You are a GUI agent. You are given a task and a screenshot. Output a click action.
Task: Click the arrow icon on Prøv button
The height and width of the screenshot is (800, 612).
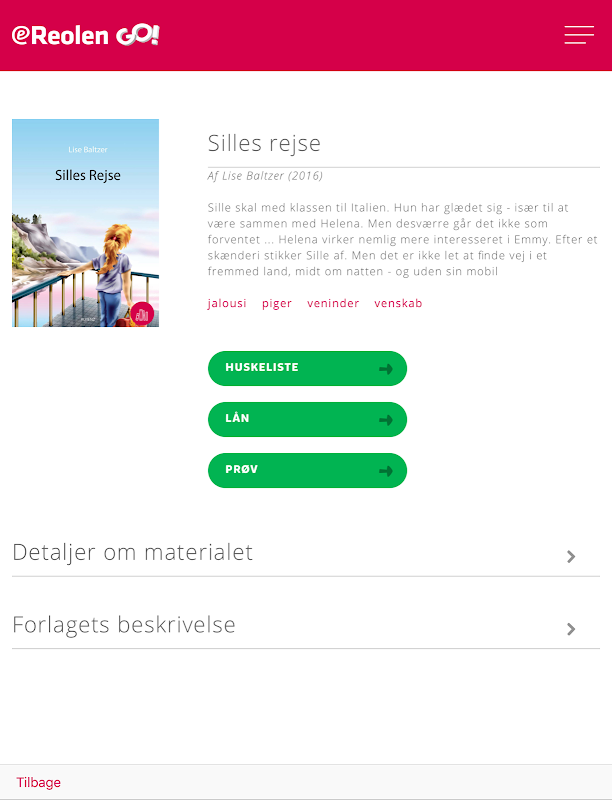[x=385, y=471]
